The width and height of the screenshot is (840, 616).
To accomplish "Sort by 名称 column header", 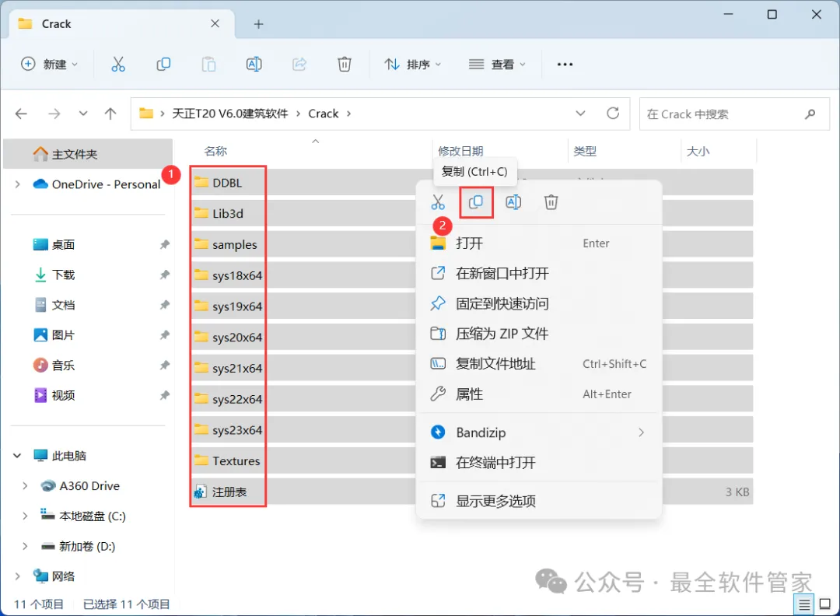I will [216, 151].
